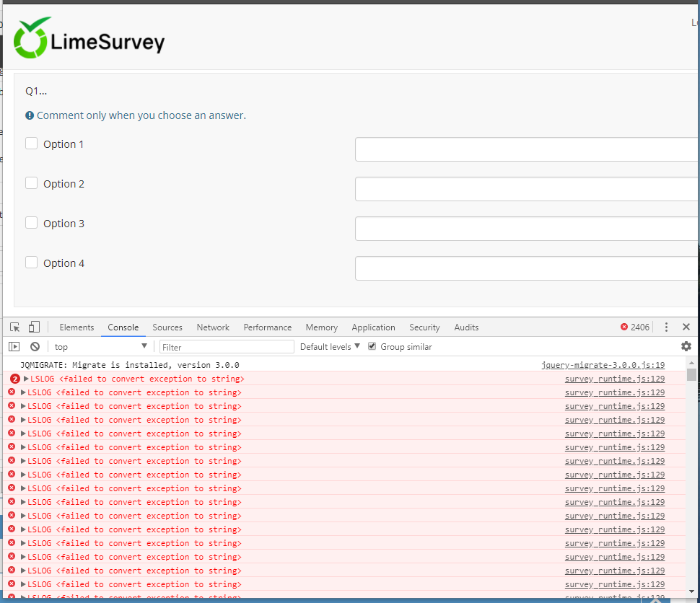Open console settings gear icon
Screen dimensions: 700x603
tap(686, 347)
